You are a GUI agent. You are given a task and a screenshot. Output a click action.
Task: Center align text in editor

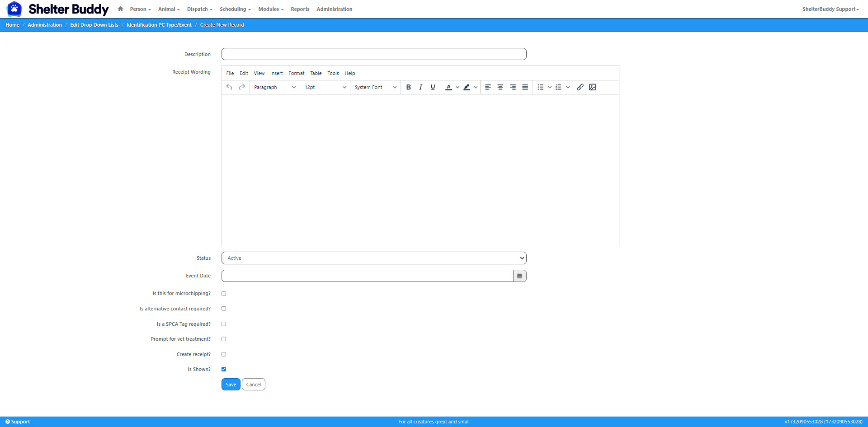pyautogui.click(x=500, y=87)
